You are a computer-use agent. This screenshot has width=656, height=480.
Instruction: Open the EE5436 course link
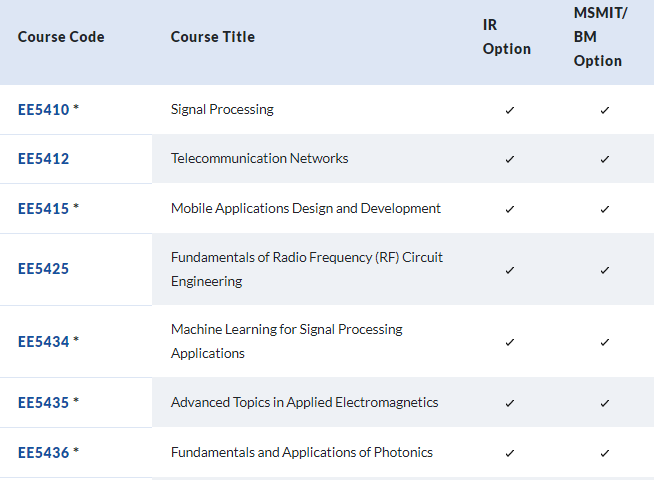(x=44, y=453)
